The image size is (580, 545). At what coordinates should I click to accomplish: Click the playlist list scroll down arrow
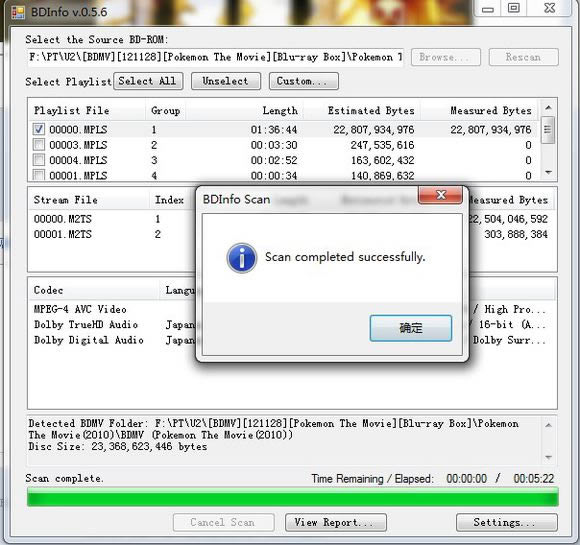tap(548, 172)
